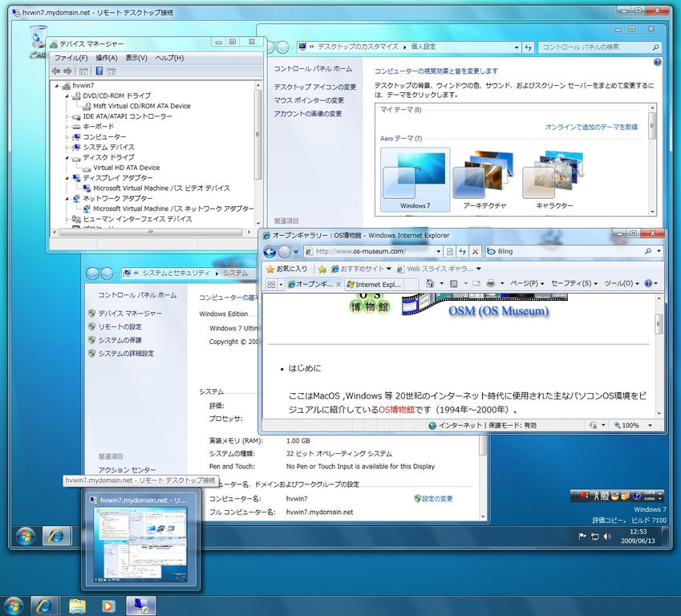Select the キャラクター theme thumbnail

coord(554,180)
